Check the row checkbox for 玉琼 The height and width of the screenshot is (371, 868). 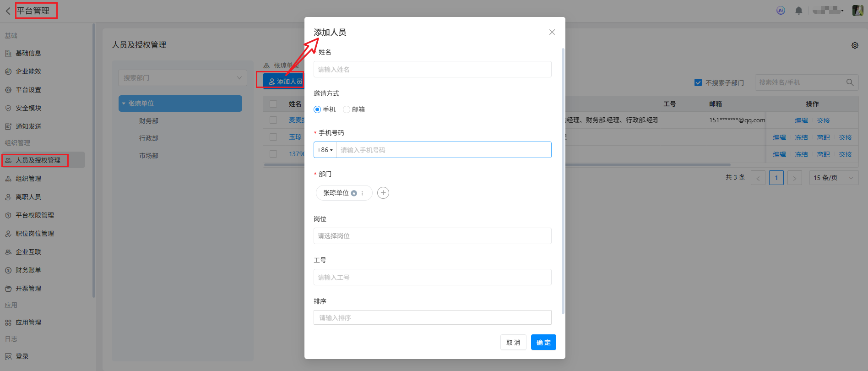[273, 137]
